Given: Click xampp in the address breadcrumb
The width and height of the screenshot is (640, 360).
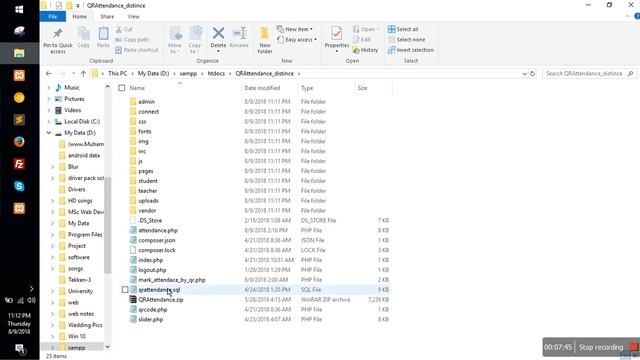Looking at the screenshot, I should pos(188,73).
